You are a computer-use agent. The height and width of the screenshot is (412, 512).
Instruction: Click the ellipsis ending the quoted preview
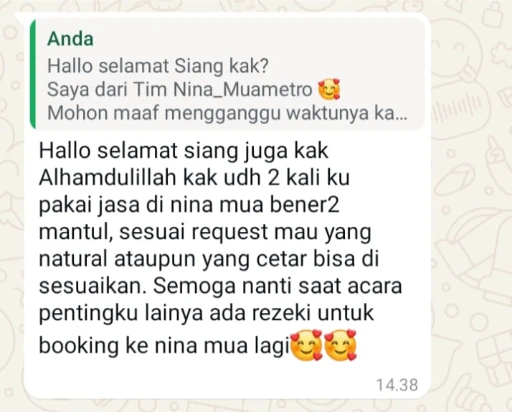point(402,116)
